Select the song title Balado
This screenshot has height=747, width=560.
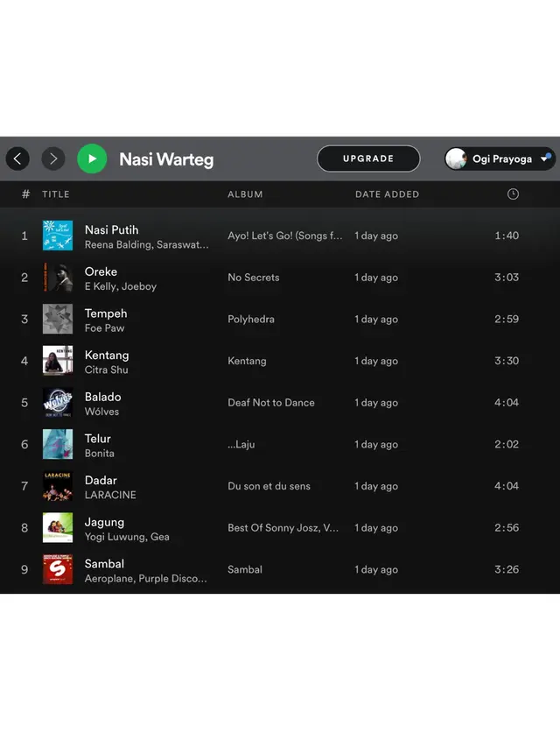point(103,397)
